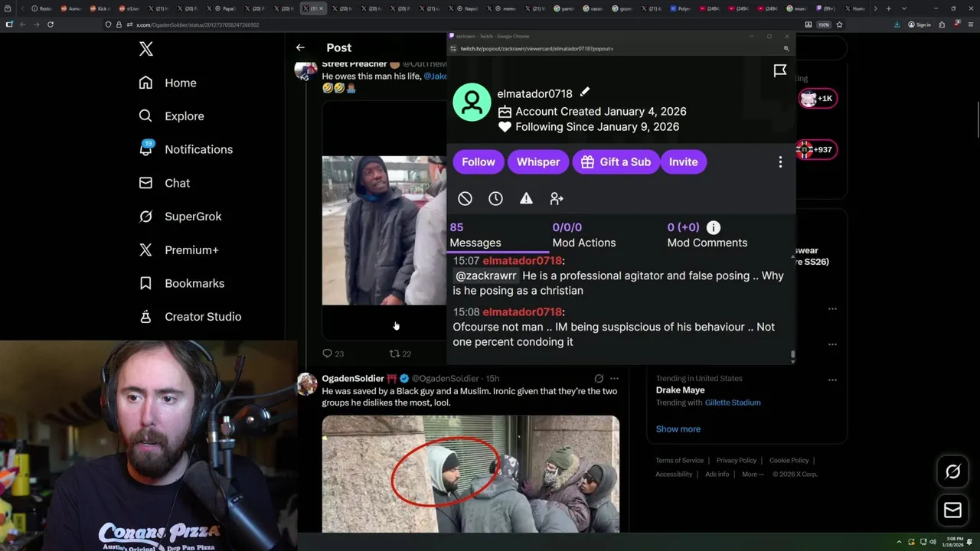Click the Gift a Sub button
This screenshot has height=551, width=980.
pyautogui.click(x=616, y=162)
